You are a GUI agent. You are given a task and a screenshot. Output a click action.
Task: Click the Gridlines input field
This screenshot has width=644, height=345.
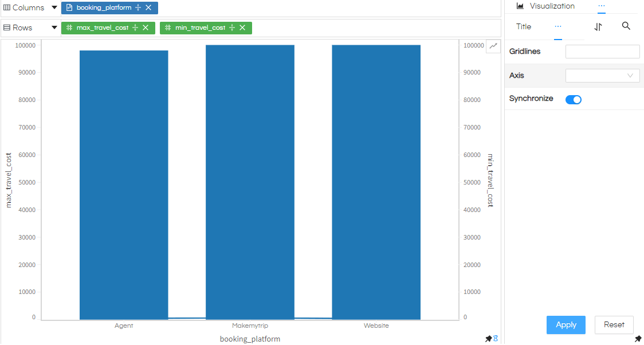[603, 52]
